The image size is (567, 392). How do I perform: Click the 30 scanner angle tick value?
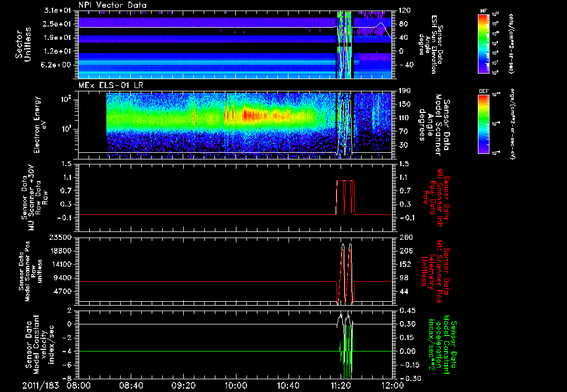pyautogui.click(x=403, y=145)
